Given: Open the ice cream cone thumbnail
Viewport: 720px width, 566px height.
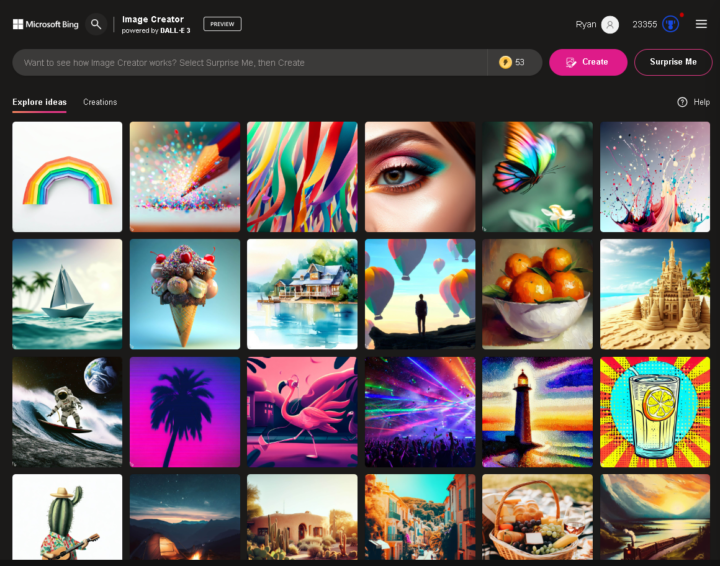Looking at the screenshot, I should (185, 294).
